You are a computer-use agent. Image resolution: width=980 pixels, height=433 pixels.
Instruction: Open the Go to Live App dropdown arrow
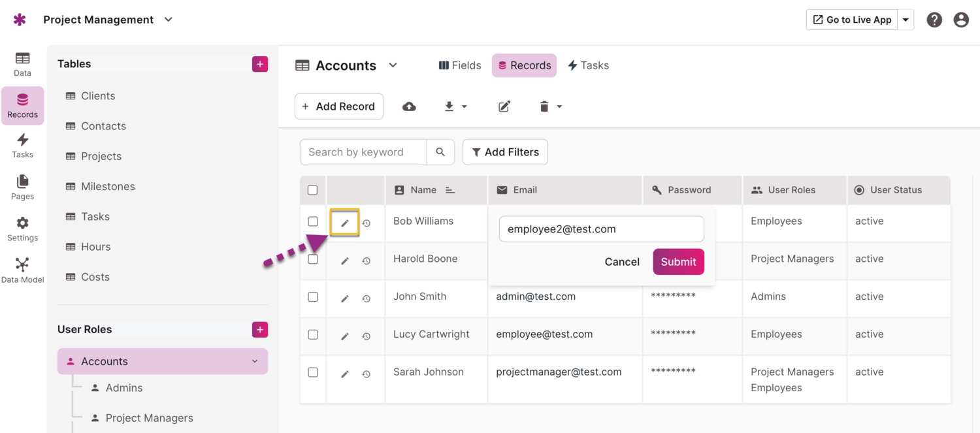[906, 20]
